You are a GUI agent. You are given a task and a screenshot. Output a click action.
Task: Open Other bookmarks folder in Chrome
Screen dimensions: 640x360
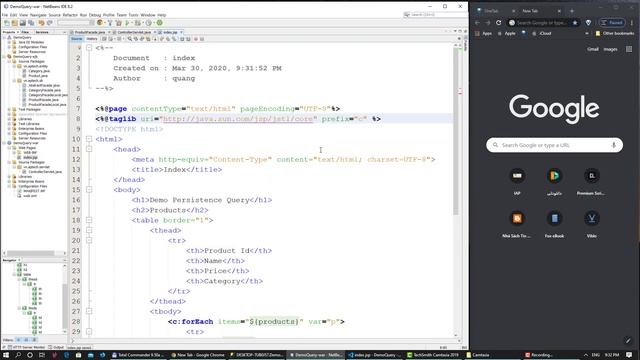pyautogui.click(x=615, y=33)
